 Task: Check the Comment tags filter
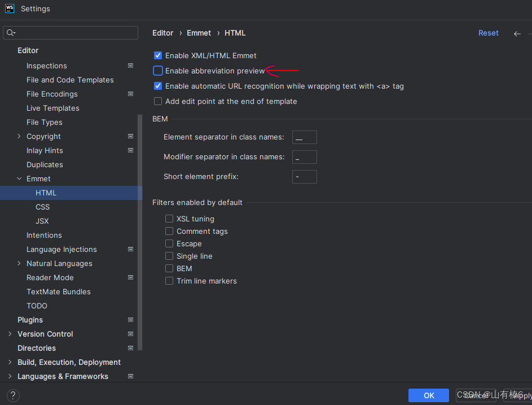click(x=169, y=231)
